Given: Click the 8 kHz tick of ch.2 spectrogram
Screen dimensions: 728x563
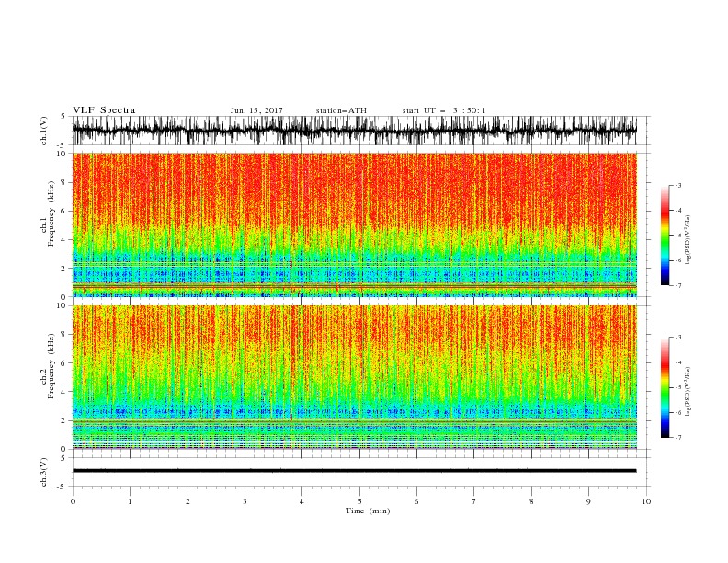Looking at the screenshot, I should 64,335.
